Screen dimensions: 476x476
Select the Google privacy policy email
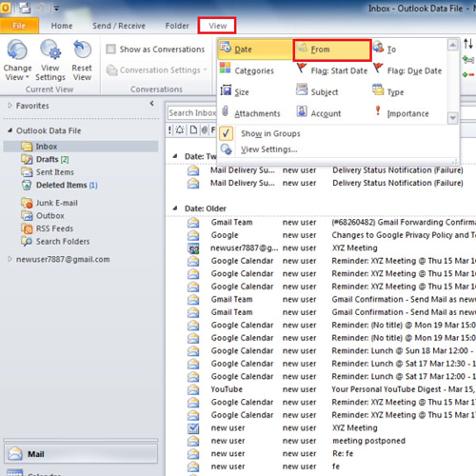[x=330, y=235]
